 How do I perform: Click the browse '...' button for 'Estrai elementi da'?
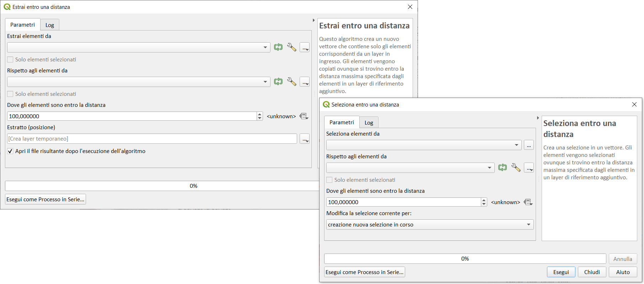305,47
